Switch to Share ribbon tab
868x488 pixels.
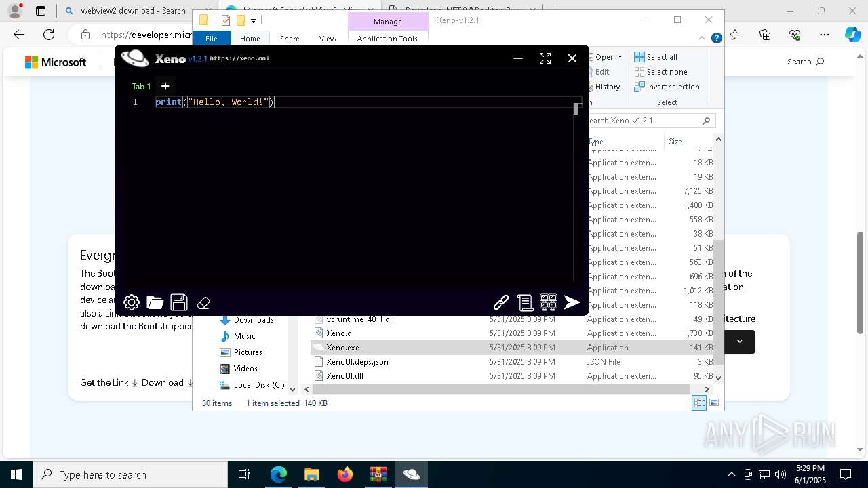coord(290,39)
